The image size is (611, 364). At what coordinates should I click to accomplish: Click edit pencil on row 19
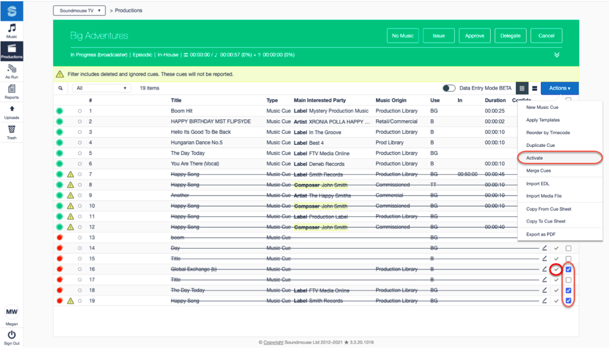[544, 301]
